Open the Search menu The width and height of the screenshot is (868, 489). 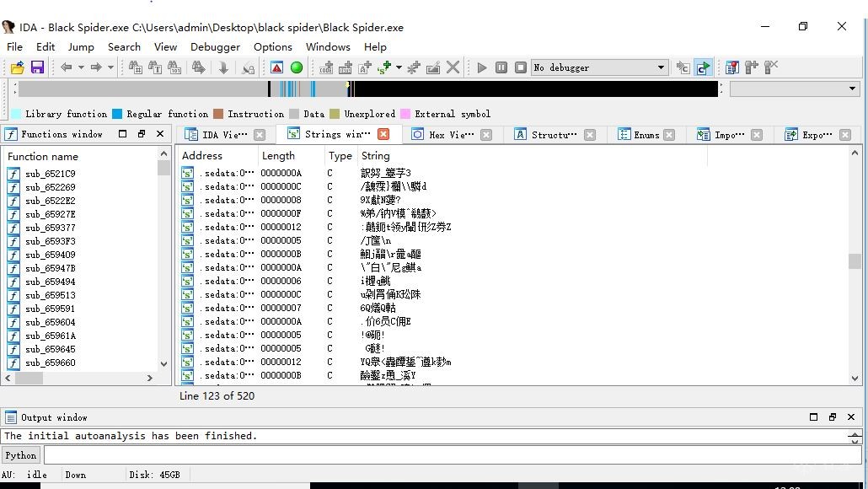[x=124, y=47]
